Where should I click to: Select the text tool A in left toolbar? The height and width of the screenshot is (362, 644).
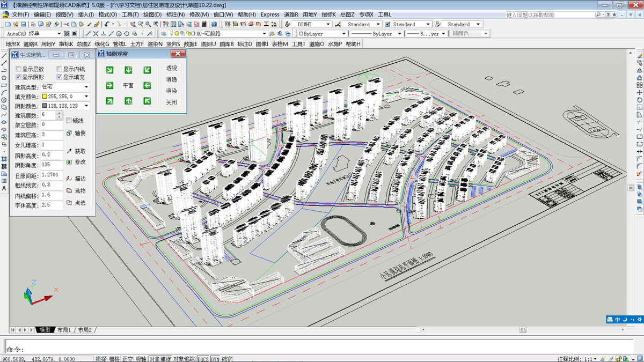(x=4, y=189)
